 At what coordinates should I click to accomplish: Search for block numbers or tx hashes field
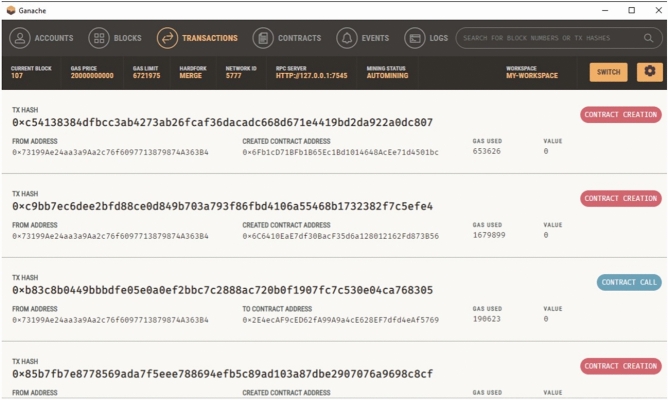(558, 38)
